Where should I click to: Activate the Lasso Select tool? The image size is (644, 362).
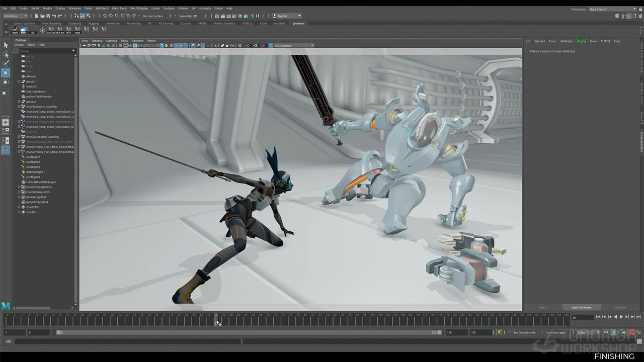pyautogui.click(x=6, y=54)
